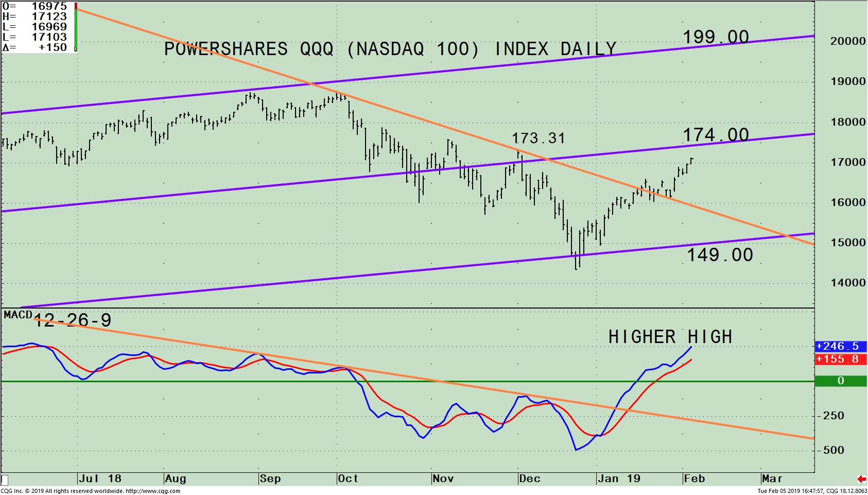Click the 18000 price axis label
This screenshot has height=495, width=868.
pos(848,122)
